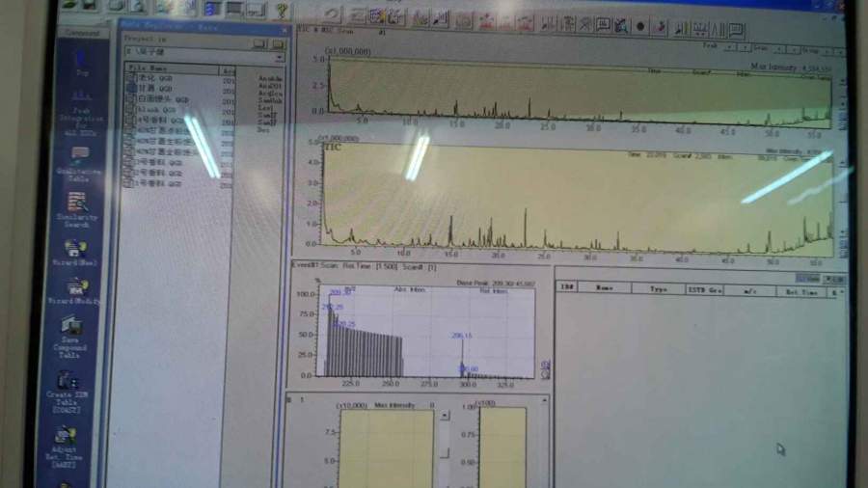Image resolution: width=868 pixels, height=488 pixels.
Task: Click first folder button beside Project field
Action: (258, 42)
